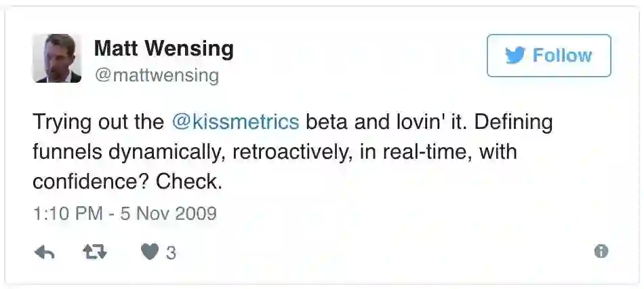The height and width of the screenshot is (289, 644).
Task: Click the text line "funnels dynamically, retroactively"
Action: click(x=205, y=152)
